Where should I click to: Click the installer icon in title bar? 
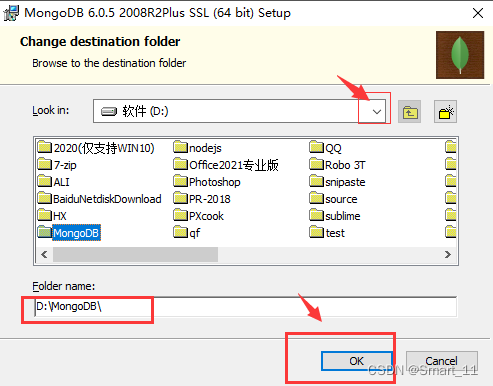pos(11,13)
